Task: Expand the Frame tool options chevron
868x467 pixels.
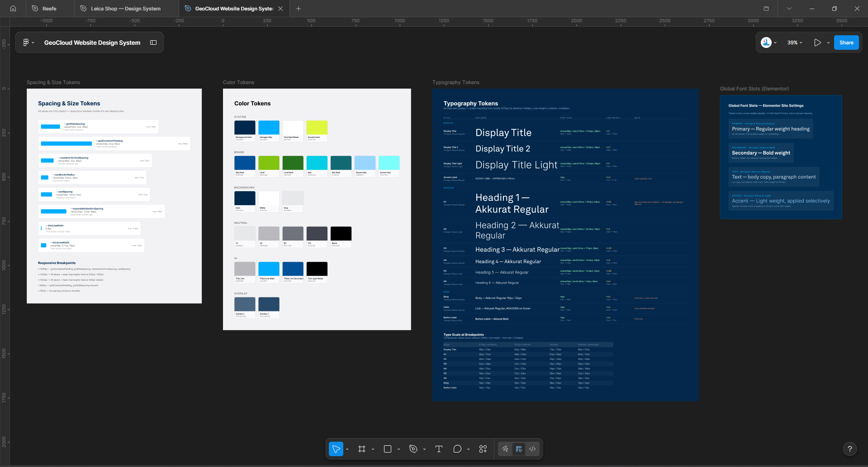Action: point(373,449)
